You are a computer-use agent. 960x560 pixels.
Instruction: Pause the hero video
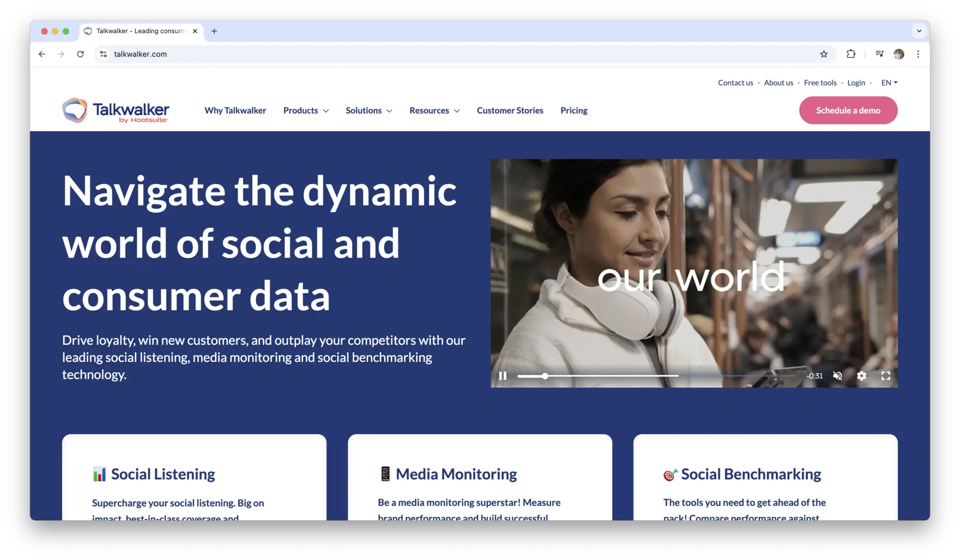[502, 376]
